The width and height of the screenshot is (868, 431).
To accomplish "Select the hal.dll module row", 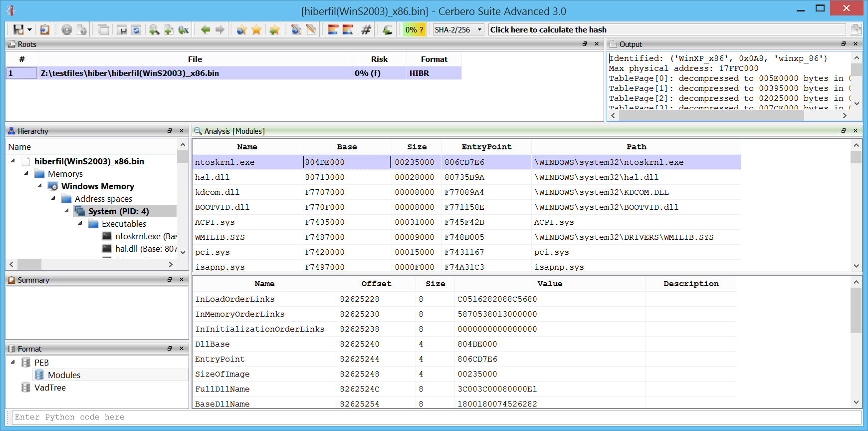I will pos(466,177).
